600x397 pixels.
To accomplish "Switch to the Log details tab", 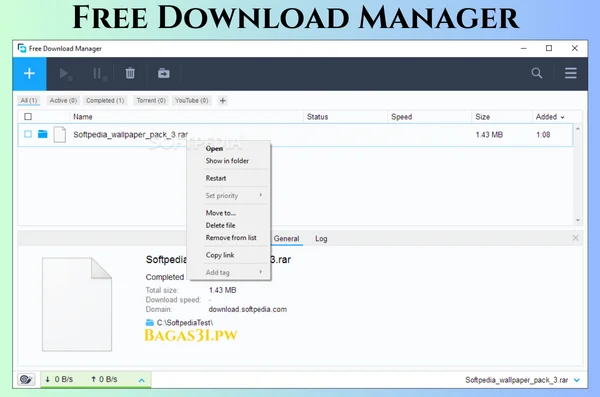I will 321,239.
